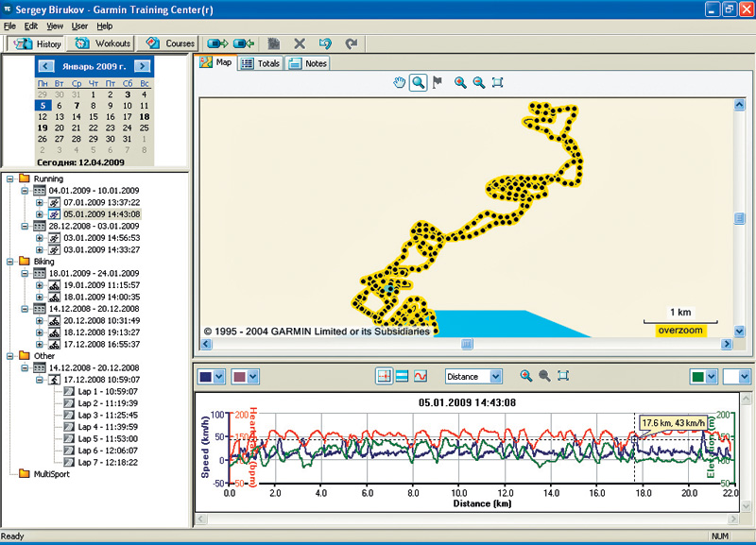Viewport: 756px width, 545px height.
Task: Collapse activity 17.12.2008 10:59:07
Action: 40,380
